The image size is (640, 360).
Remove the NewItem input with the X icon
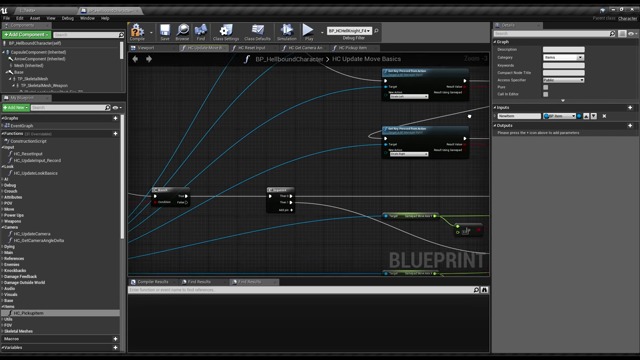(x=604, y=116)
